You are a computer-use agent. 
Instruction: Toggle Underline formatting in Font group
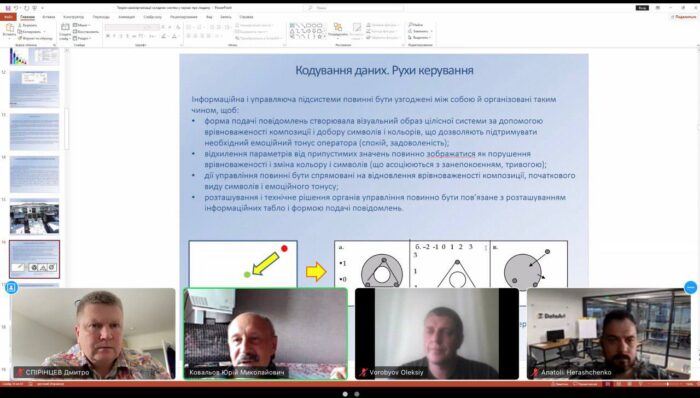tap(121, 36)
